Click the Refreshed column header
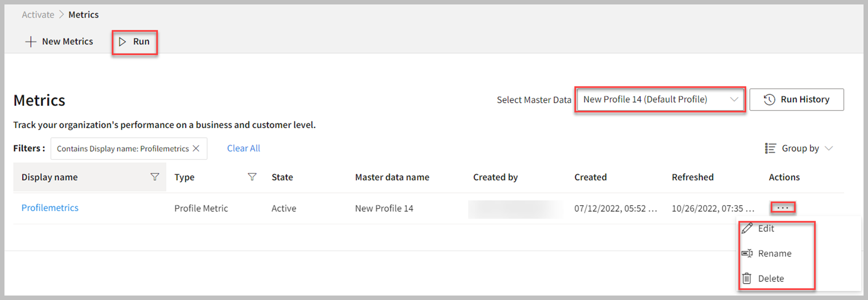 [x=692, y=177]
